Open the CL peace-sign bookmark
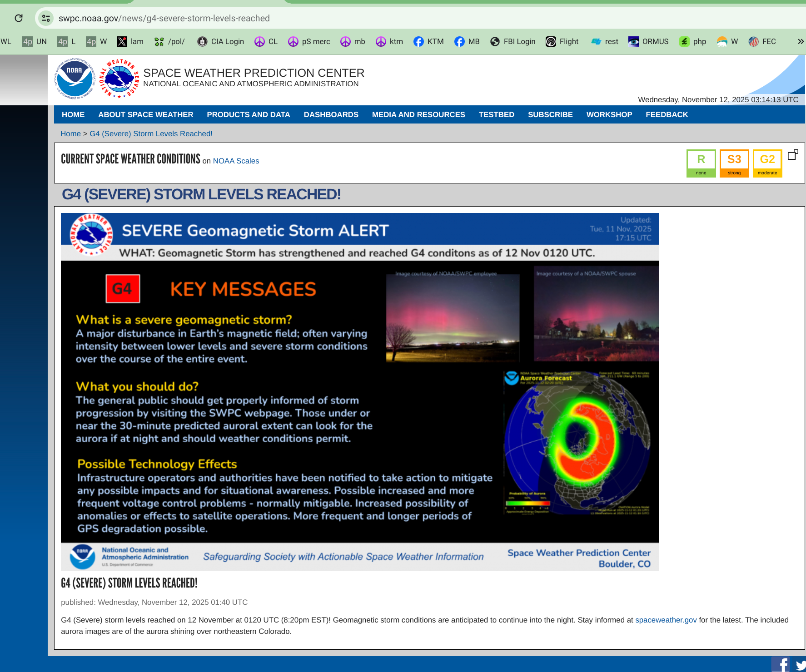Screen dimensions: 806x672 point(266,42)
